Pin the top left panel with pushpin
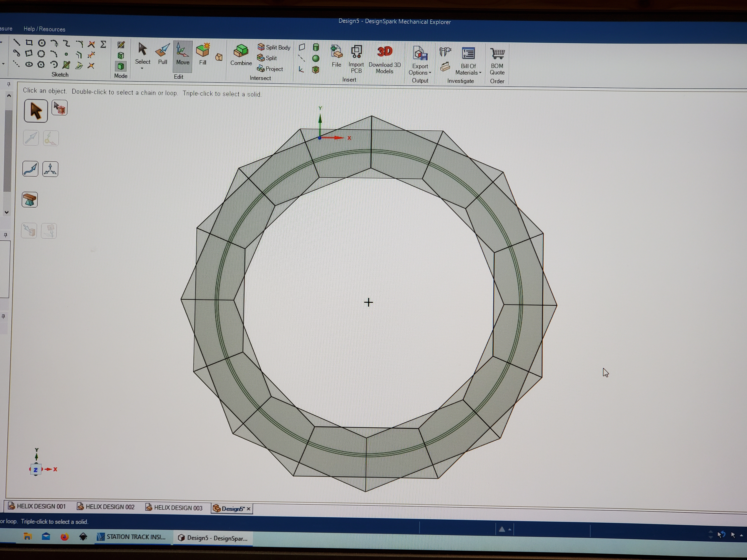 tap(9, 84)
